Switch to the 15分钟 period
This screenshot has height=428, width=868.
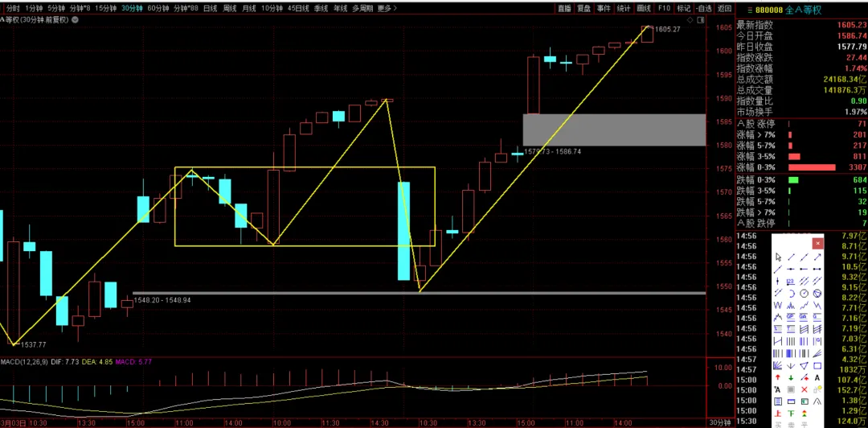106,8
